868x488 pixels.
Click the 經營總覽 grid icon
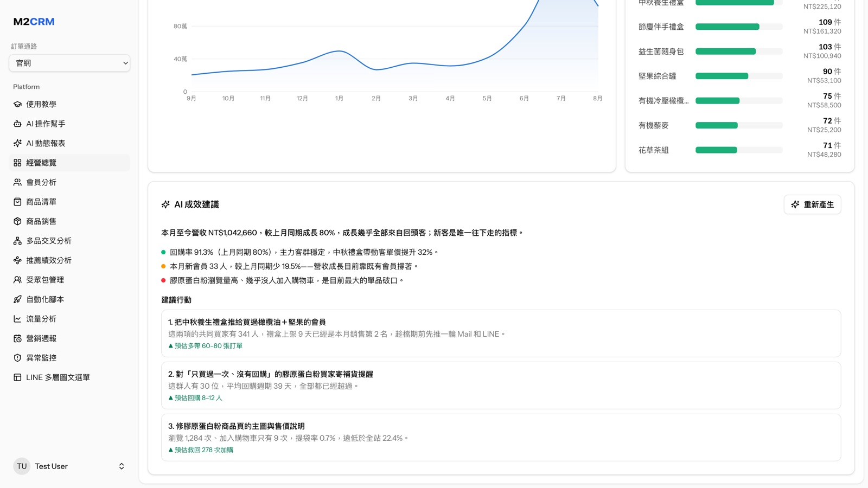[17, 163]
